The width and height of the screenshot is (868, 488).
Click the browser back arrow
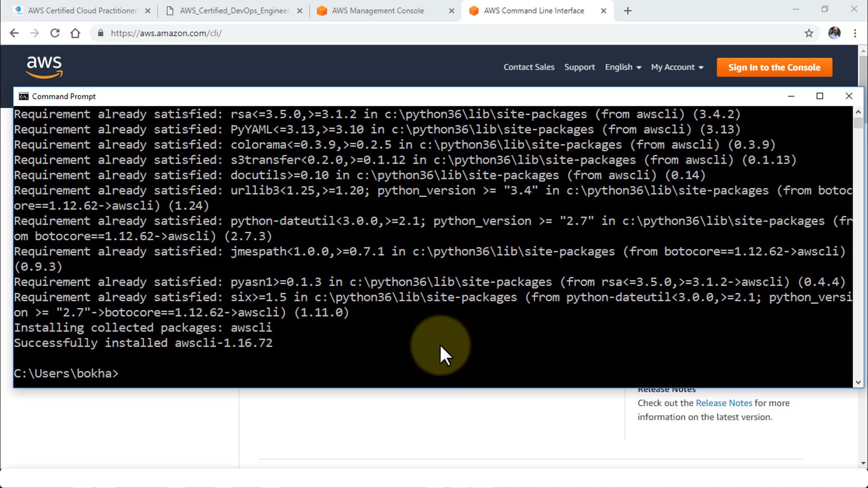(14, 33)
